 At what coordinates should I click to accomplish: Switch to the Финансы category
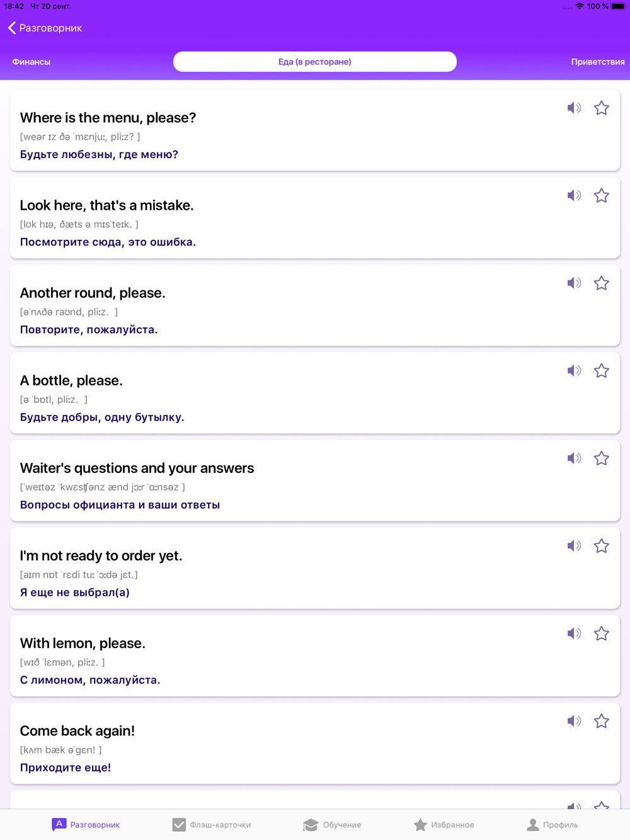point(31,62)
